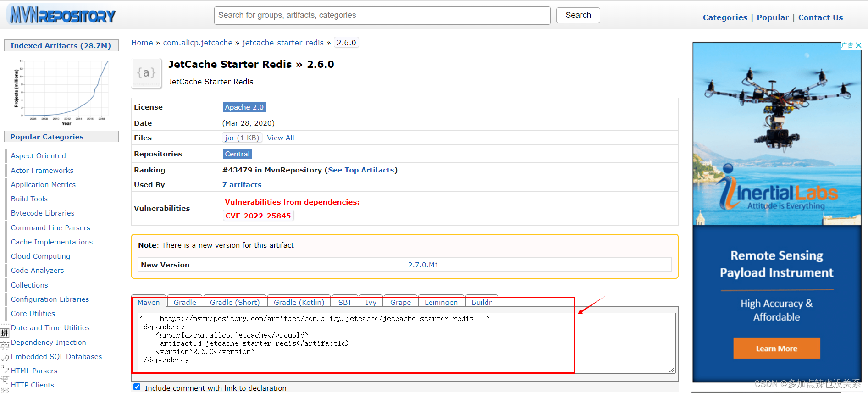
Task: Click Indexed Artifacts (28.7M) heading
Action: (61, 45)
